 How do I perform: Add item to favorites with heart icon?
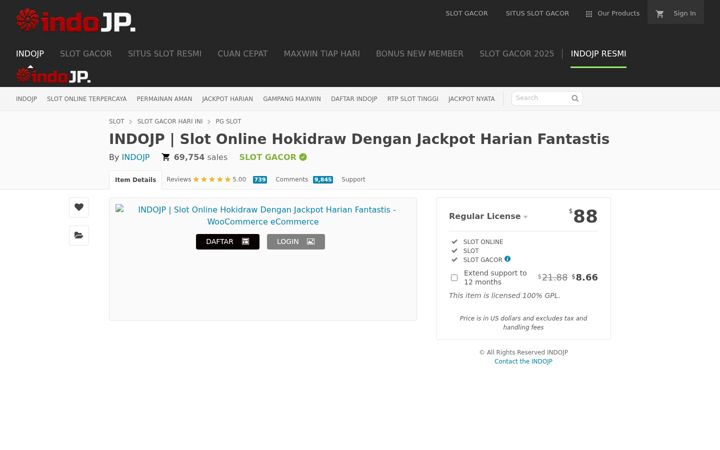pos(79,207)
